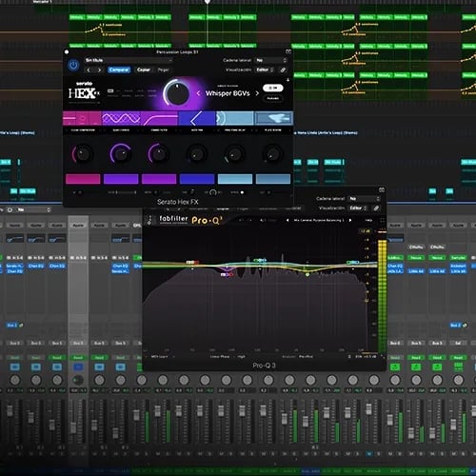Click the dark pill button under the white one
This screenshot has width=476, height=476.
point(273,98)
